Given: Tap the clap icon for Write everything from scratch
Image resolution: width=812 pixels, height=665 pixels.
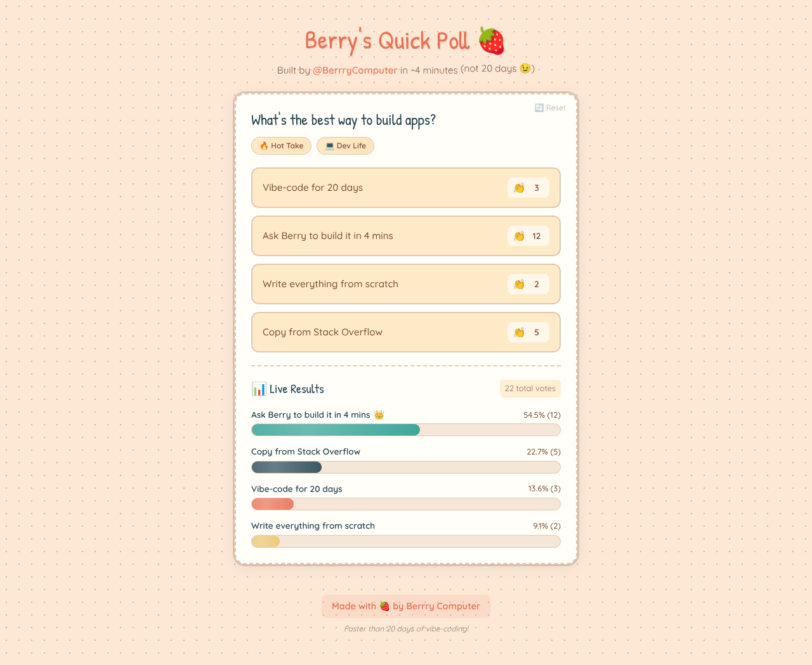Looking at the screenshot, I should pyautogui.click(x=519, y=284).
